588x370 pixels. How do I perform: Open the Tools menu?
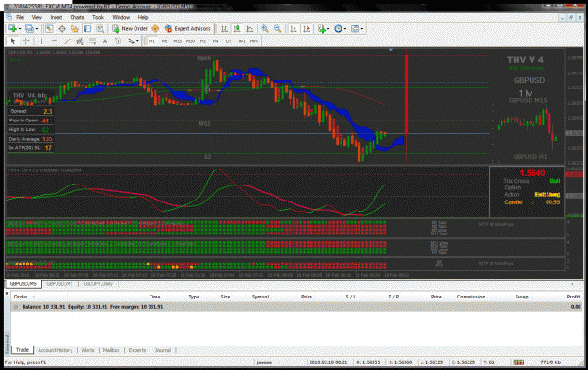click(x=98, y=17)
